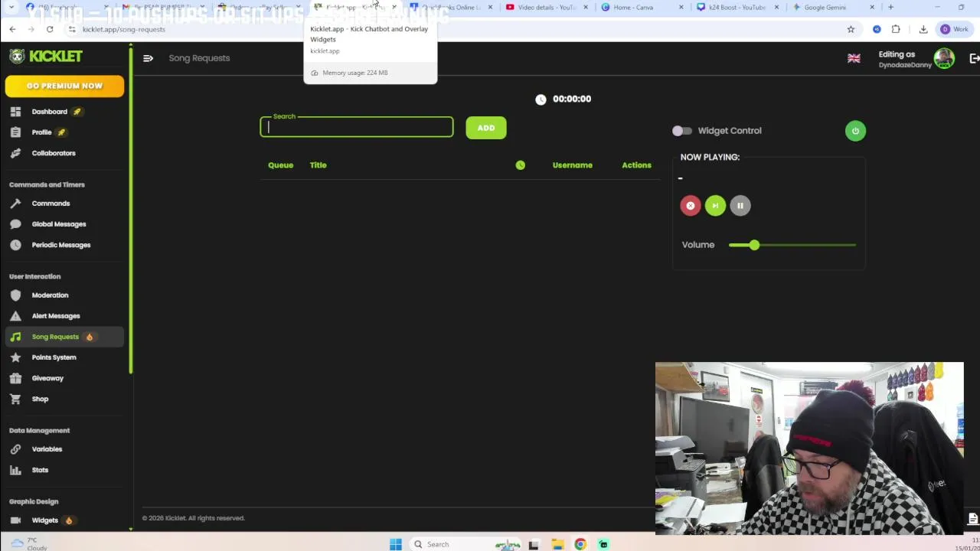Click the Username column header

pyautogui.click(x=573, y=165)
